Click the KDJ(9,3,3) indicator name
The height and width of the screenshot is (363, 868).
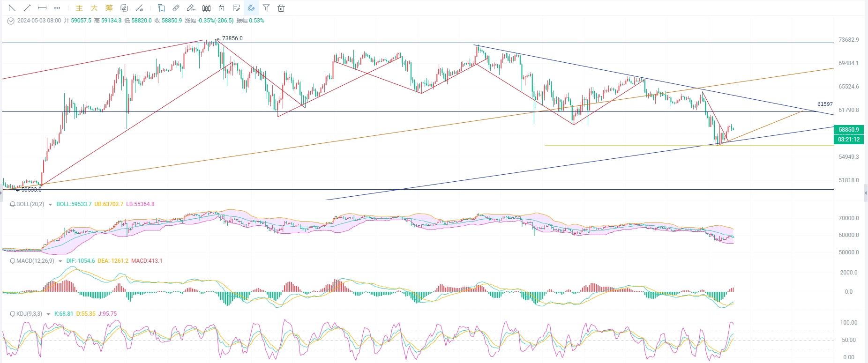pyautogui.click(x=29, y=314)
